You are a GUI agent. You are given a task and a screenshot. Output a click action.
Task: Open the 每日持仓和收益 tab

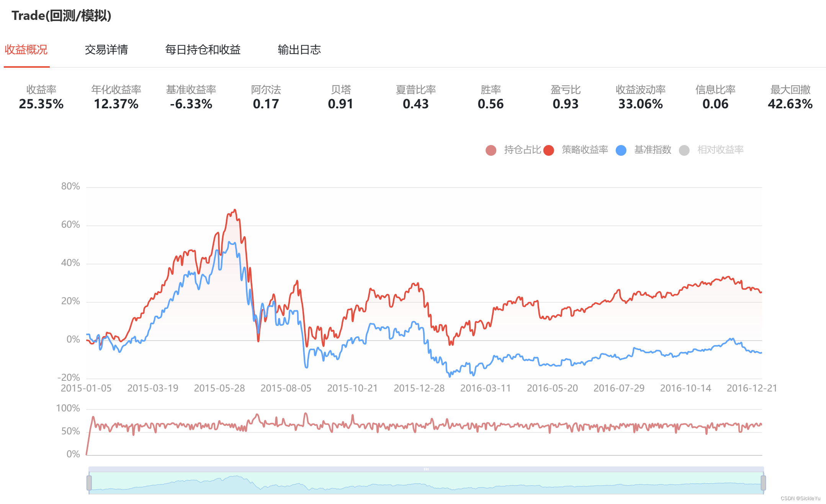[x=203, y=50]
